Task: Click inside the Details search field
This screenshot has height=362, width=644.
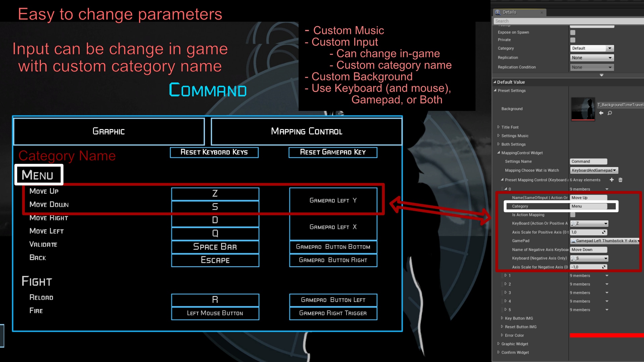Action: click(567, 21)
